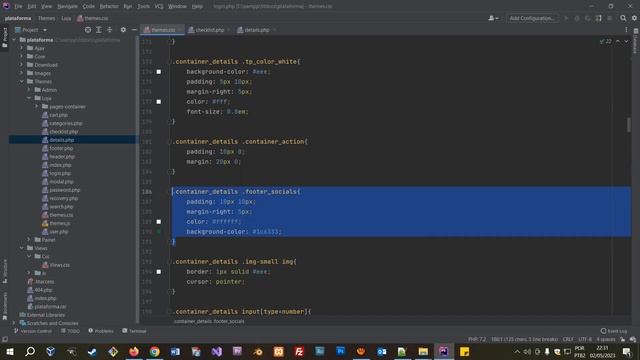Click the Search Everywhere magnifier
Screen dimensions: 640x360
point(623,18)
